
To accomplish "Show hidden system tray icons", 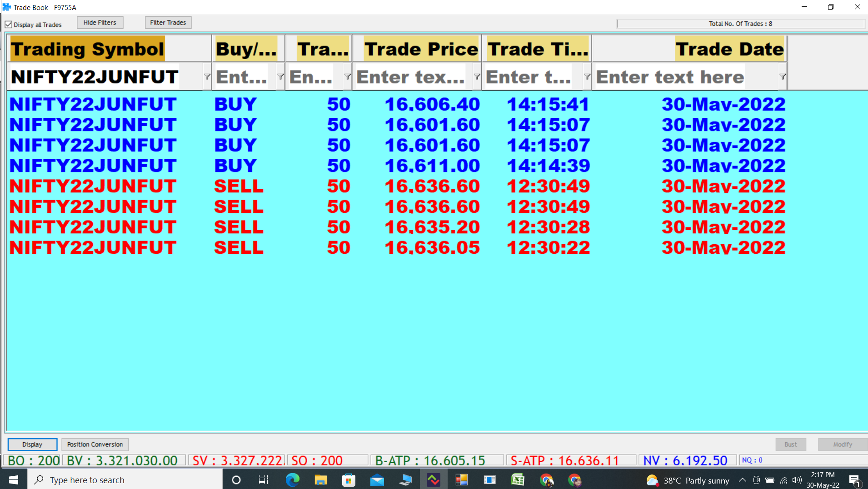I will coord(742,480).
